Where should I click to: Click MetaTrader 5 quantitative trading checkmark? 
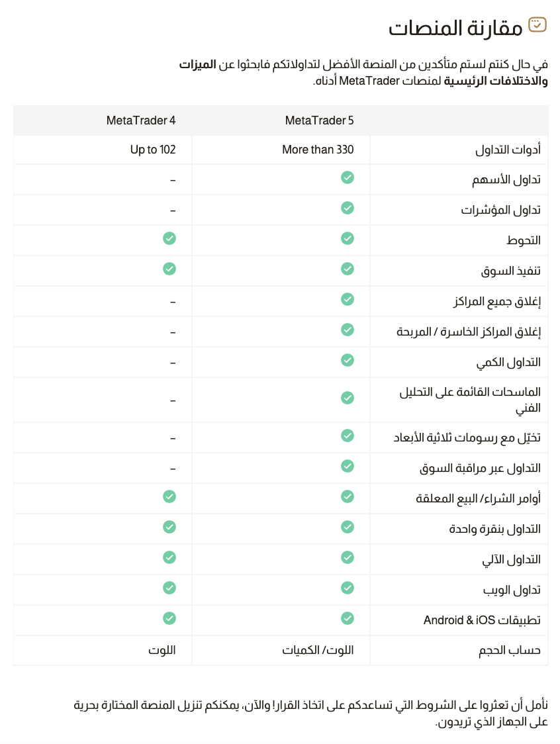pos(348,360)
